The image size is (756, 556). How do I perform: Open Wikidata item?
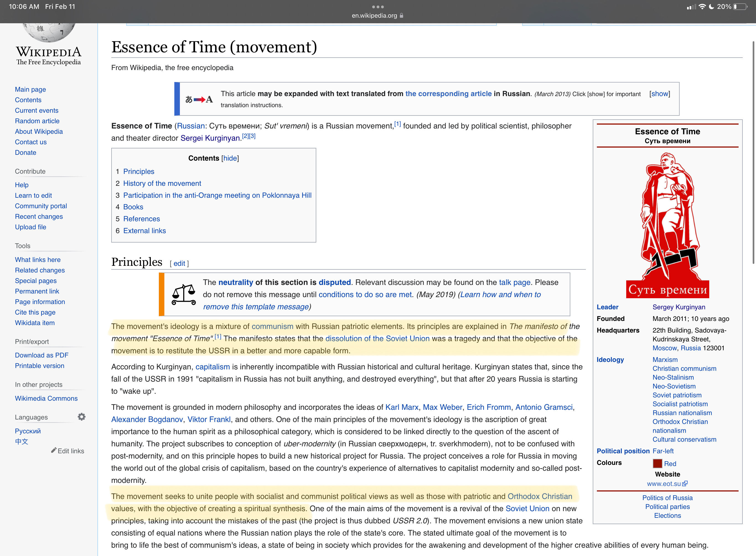click(x=35, y=323)
